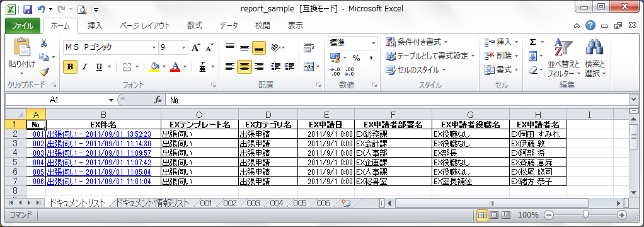Click the Format Painter brush icon
Image resolution: width=644 pixels, height=227 pixels.
click(44, 72)
